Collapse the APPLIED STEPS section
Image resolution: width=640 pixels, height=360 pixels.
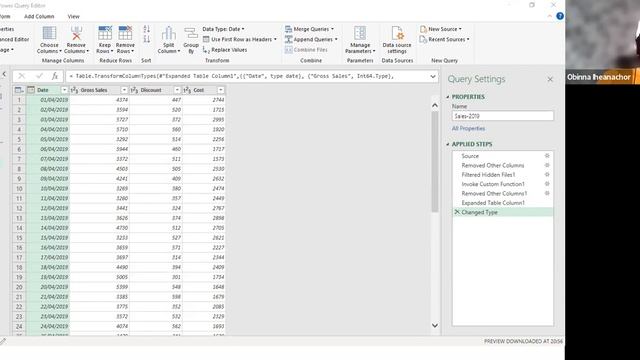[x=448, y=144]
